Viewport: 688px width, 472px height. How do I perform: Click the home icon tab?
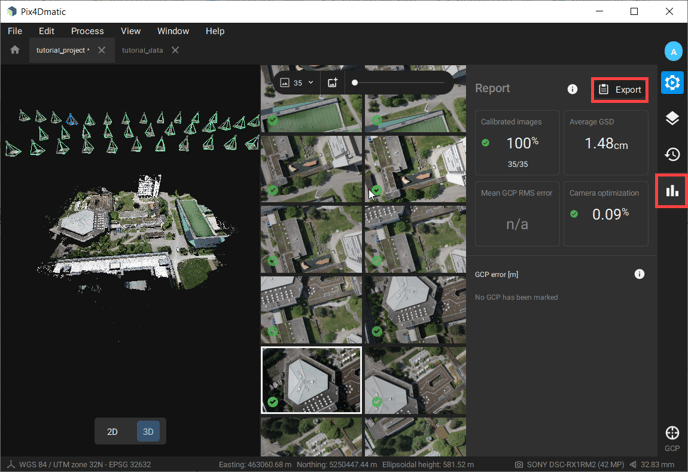coord(14,50)
